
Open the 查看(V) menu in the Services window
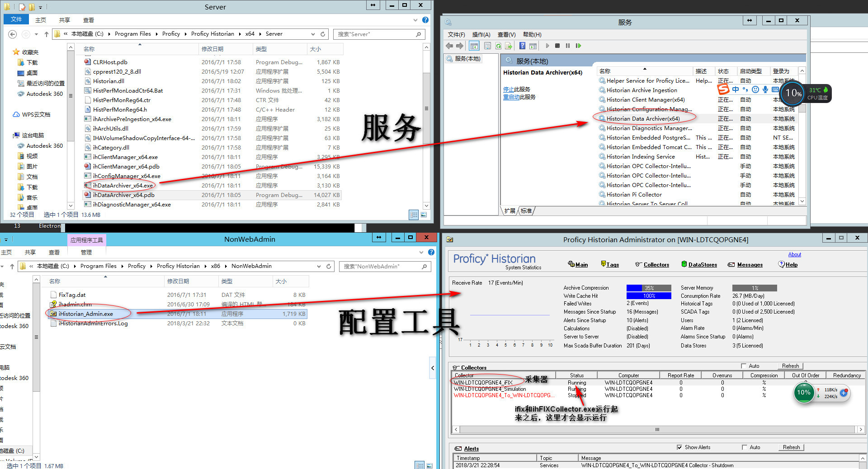click(506, 34)
